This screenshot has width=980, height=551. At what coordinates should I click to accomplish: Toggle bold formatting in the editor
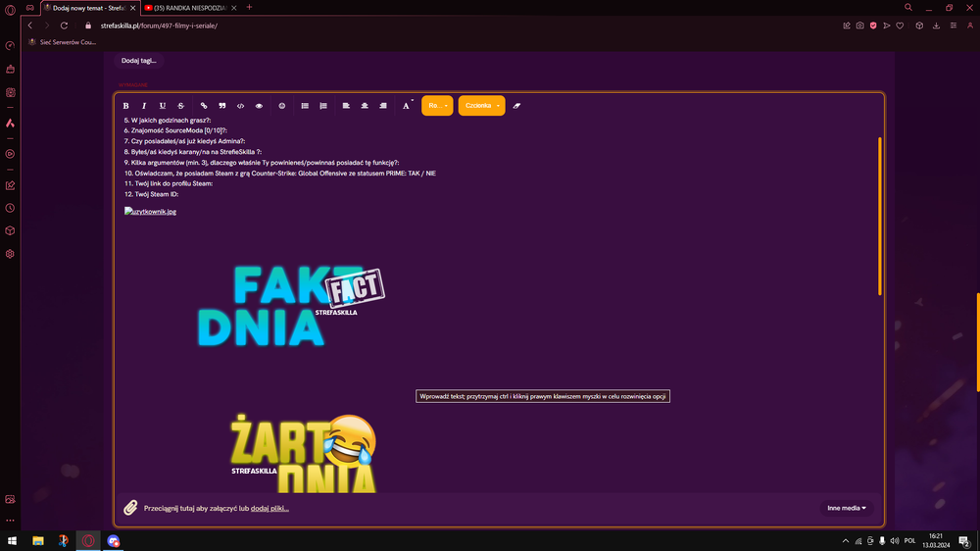pyautogui.click(x=125, y=106)
